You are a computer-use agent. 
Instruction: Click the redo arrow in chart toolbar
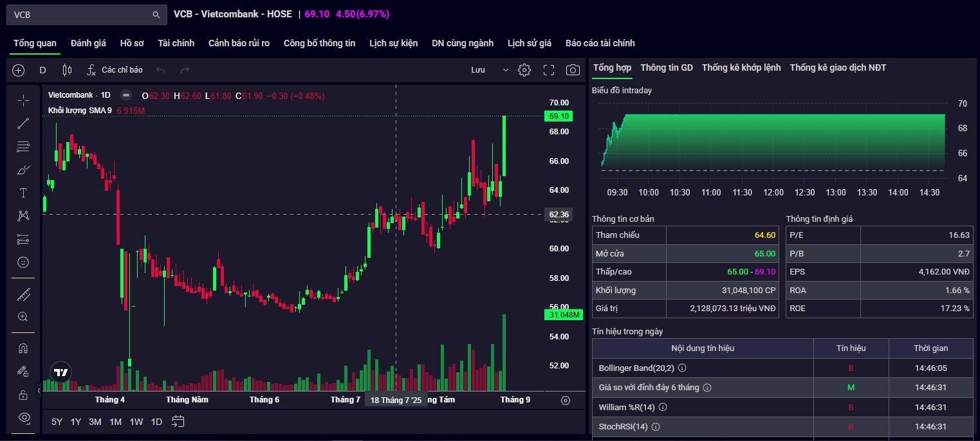pos(185,70)
